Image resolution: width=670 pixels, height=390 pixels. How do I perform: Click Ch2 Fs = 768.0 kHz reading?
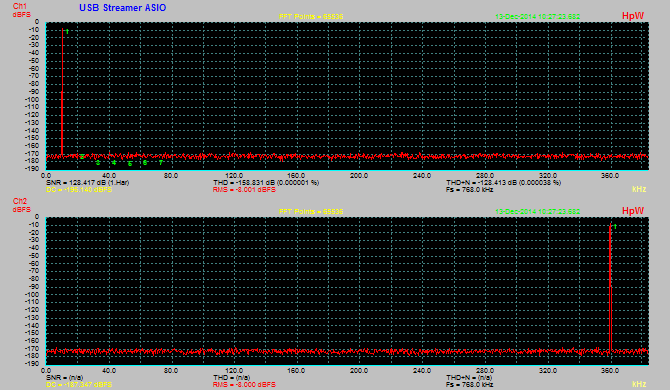[x=469, y=384]
